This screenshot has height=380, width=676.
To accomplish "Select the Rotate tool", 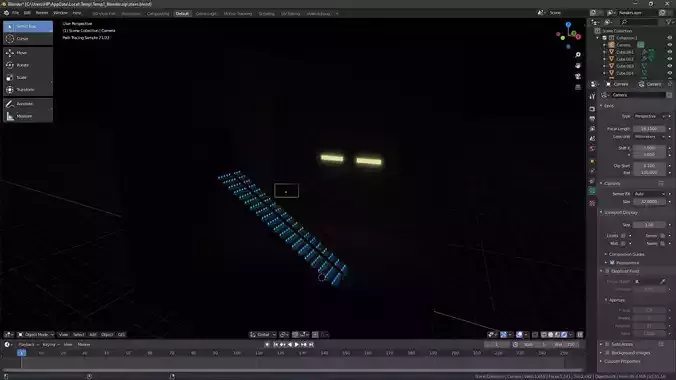I will [x=28, y=65].
